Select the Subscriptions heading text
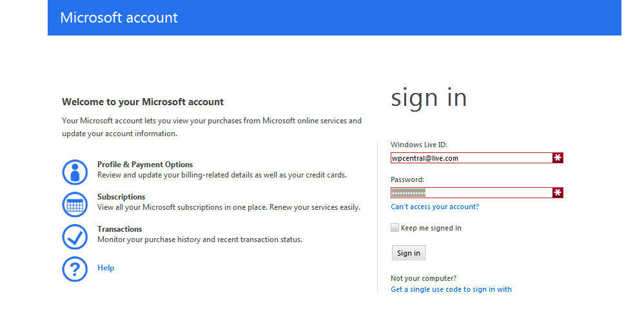The image size is (644, 326). (x=121, y=197)
